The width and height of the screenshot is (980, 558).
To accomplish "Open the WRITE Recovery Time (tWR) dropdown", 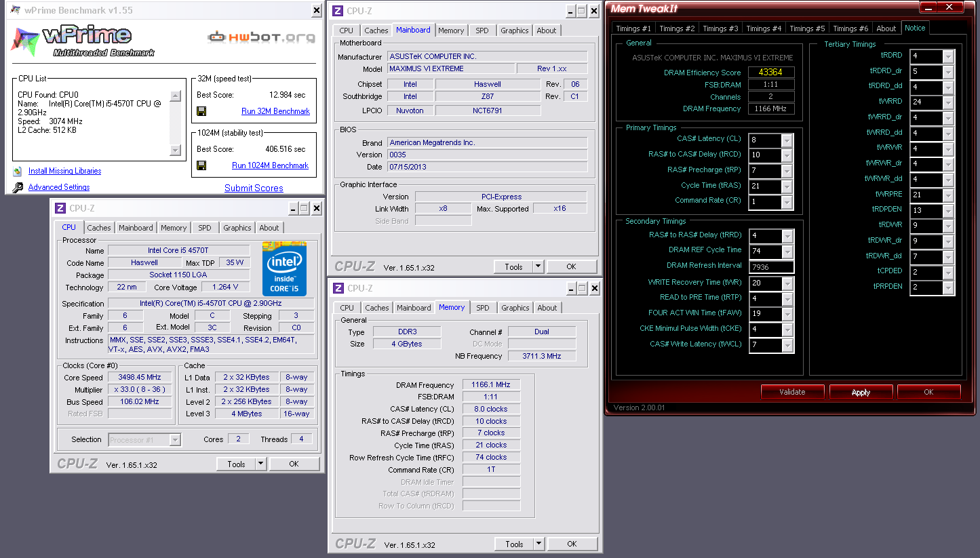I will [787, 283].
